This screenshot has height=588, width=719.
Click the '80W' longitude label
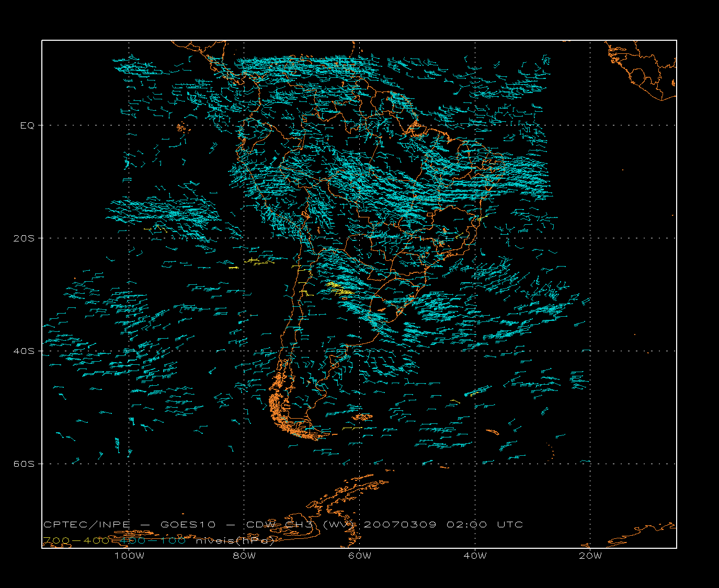click(244, 556)
